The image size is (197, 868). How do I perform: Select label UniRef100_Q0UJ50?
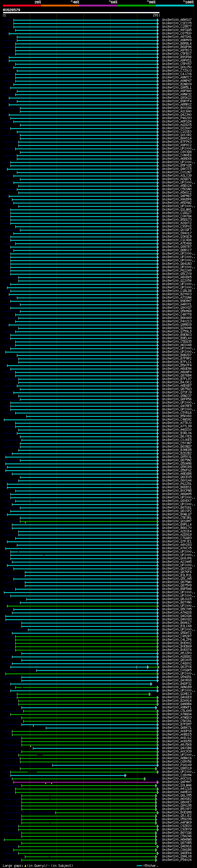pyautogui.click(x=176, y=67)
